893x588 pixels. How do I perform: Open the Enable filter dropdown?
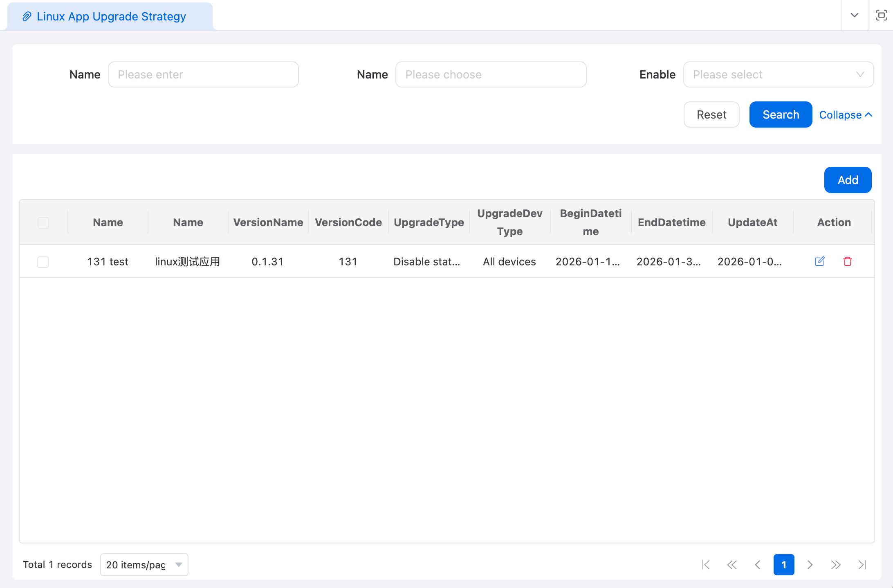tap(778, 74)
